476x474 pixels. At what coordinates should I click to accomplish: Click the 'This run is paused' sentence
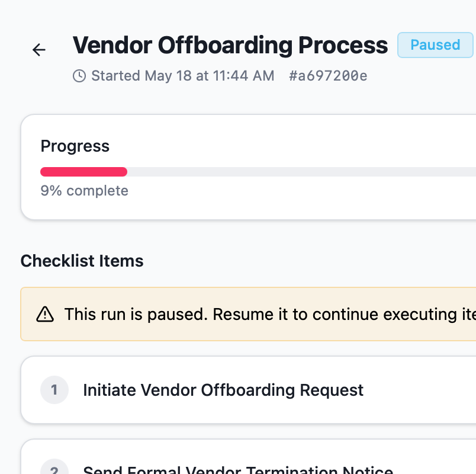(x=136, y=314)
